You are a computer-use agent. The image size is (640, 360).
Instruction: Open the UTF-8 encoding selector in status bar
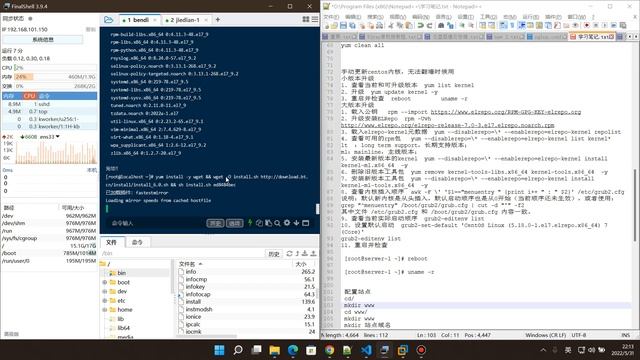click(x=578, y=335)
